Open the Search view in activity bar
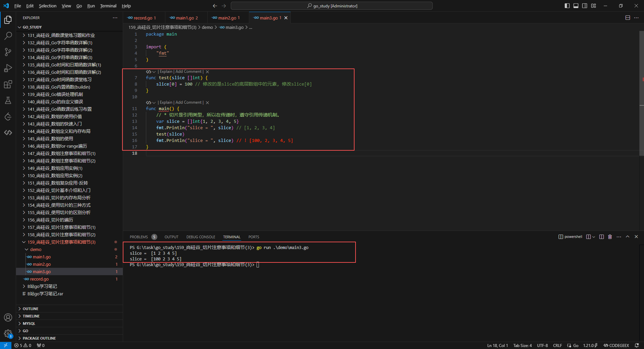 click(x=8, y=36)
